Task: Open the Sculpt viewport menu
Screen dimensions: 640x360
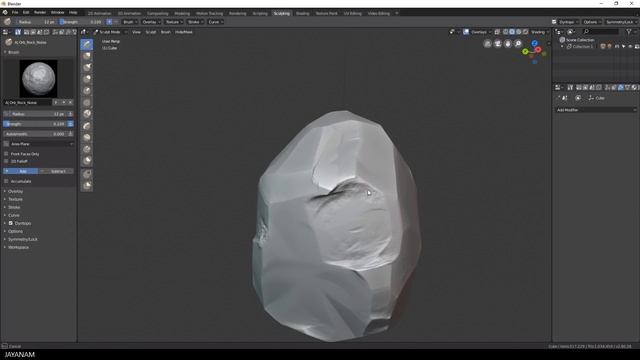Action: tap(151, 32)
